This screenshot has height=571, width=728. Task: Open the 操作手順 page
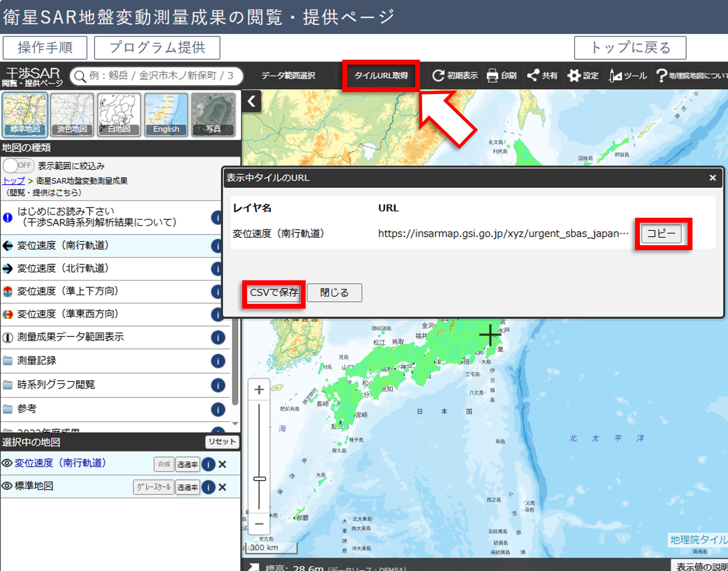(x=45, y=48)
